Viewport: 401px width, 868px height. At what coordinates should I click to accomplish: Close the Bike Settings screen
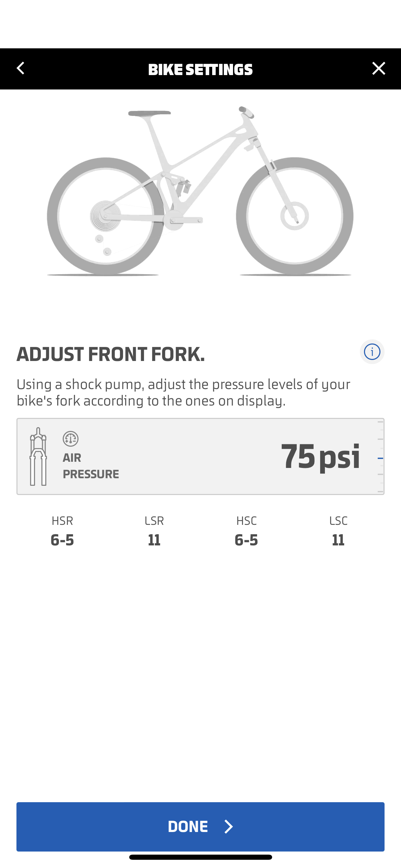[378, 69]
